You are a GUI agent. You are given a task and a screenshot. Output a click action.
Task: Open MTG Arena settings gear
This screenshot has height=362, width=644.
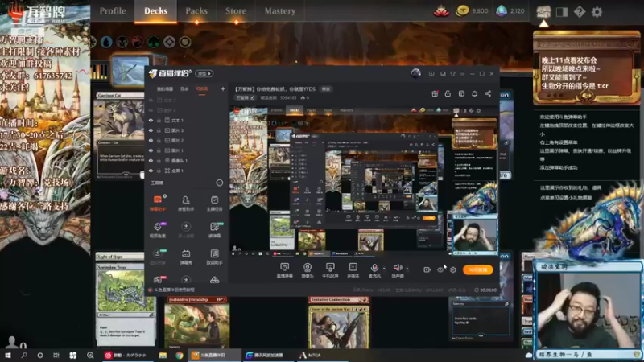[597, 12]
